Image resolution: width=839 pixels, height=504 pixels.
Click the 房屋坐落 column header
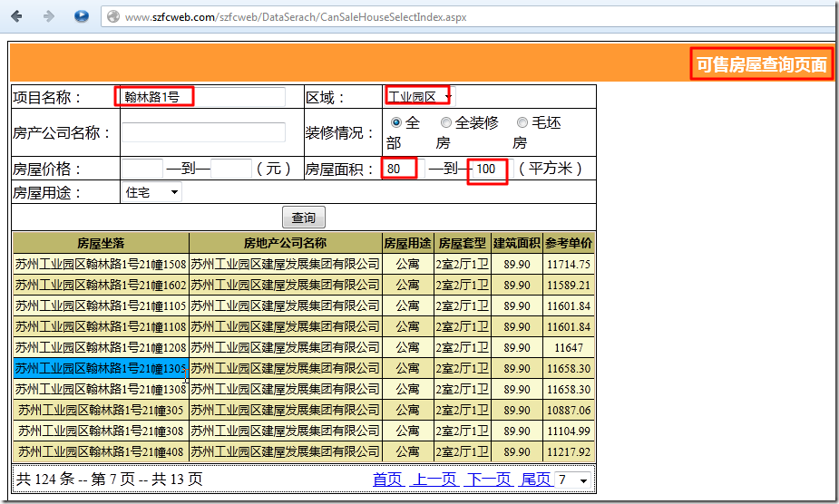point(101,244)
